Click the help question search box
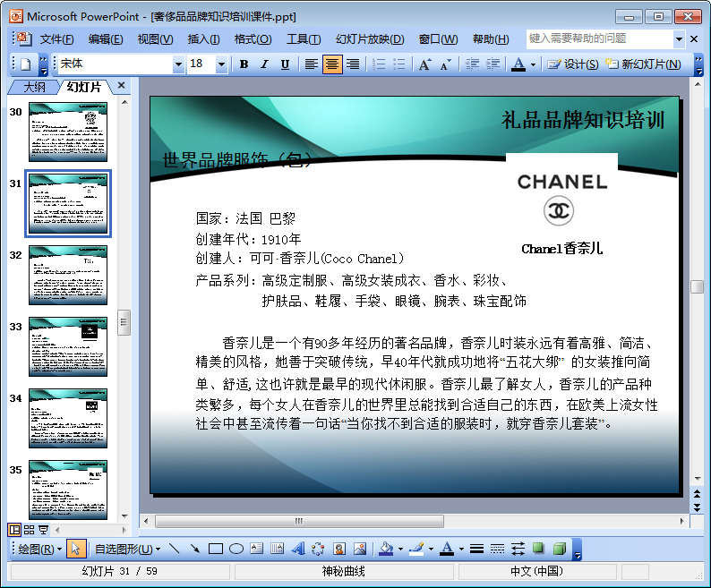Viewport: 711px width, 588px height. (x=599, y=39)
